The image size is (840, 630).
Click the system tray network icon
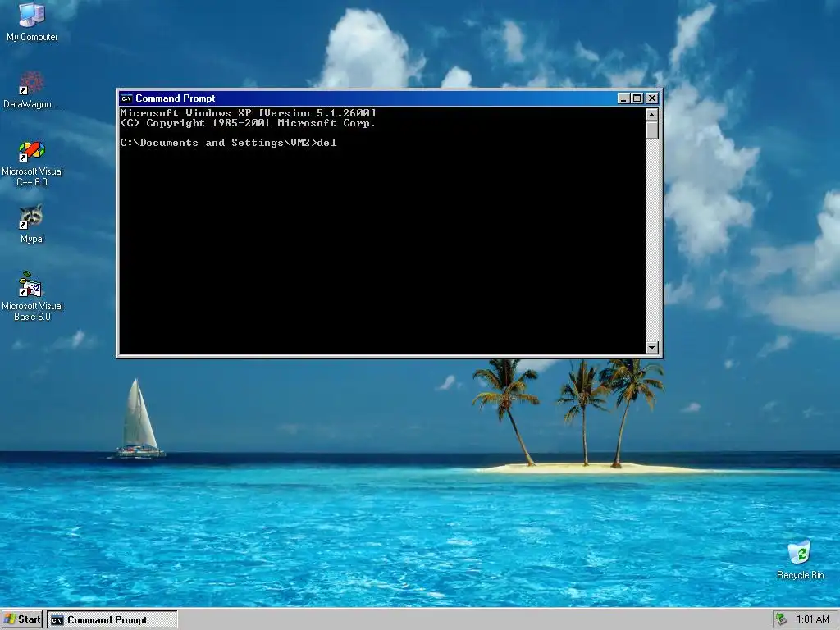(x=782, y=619)
